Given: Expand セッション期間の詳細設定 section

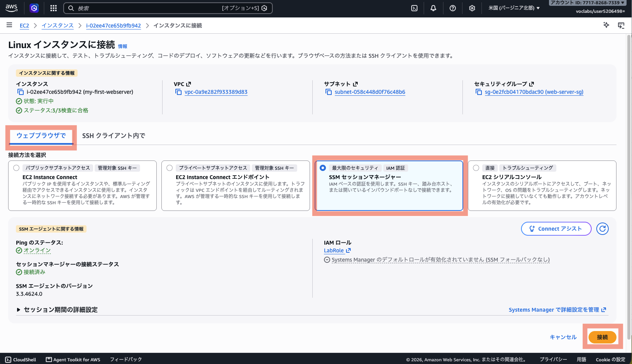Looking at the screenshot, I should (57, 310).
